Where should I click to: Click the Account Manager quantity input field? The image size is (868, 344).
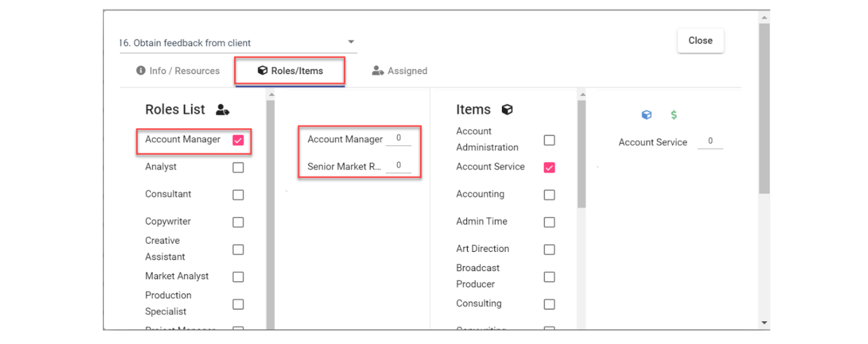click(x=398, y=138)
